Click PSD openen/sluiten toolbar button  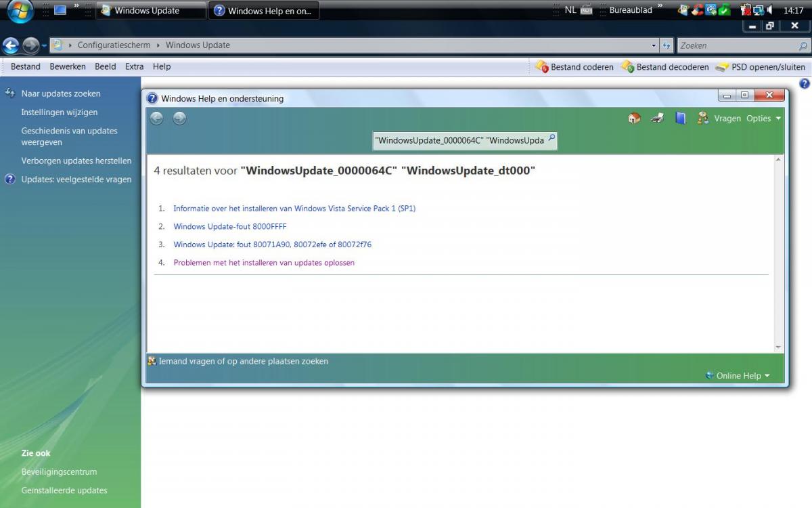[x=761, y=66]
